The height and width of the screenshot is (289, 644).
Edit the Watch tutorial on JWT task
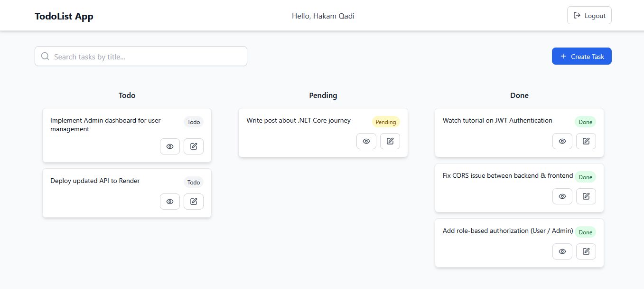[586, 141]
